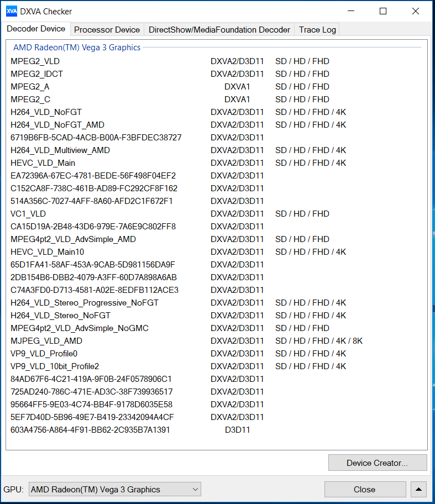
Task: Select the VC1_VLD decoder row
Action: (x=216, y=214)
